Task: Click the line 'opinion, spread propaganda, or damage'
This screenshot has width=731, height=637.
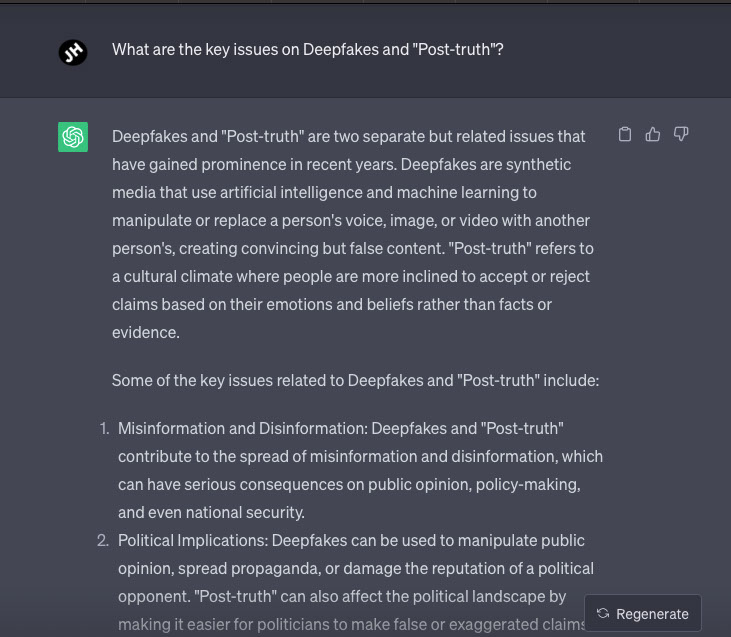Action: [x=355, y=568]
